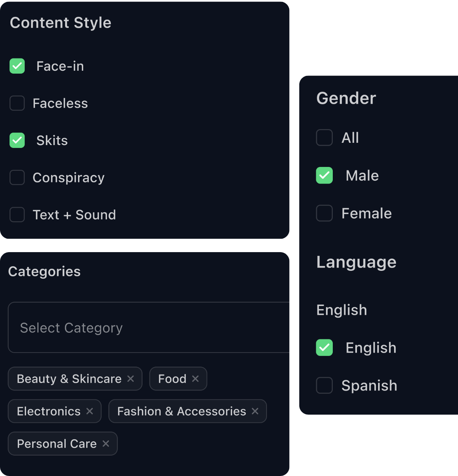Uncheck the Male gender option
Screen dimensions: 458x476
click(x=324, y=176)
